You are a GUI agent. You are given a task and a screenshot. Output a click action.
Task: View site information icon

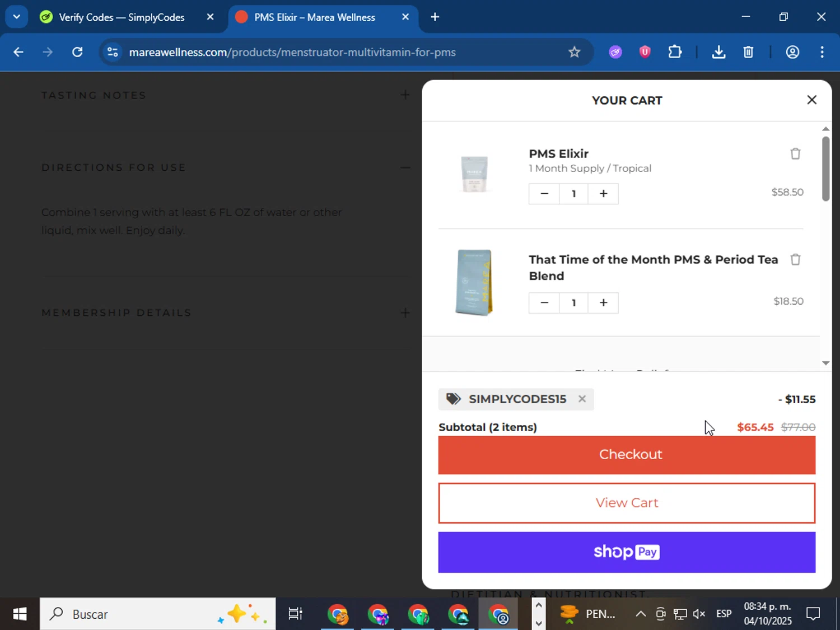[113, 52]
